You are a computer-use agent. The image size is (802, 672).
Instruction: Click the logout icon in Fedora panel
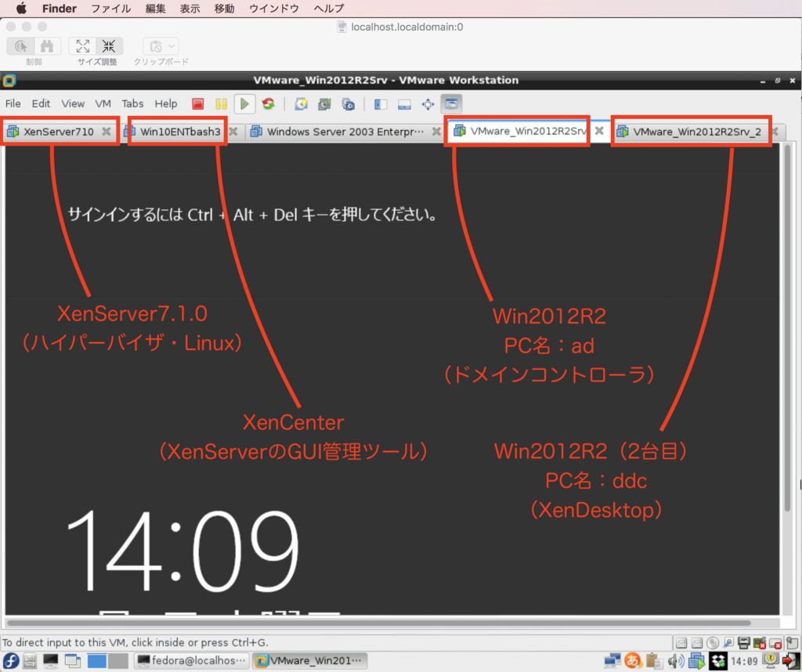click(x=791, y=661)
